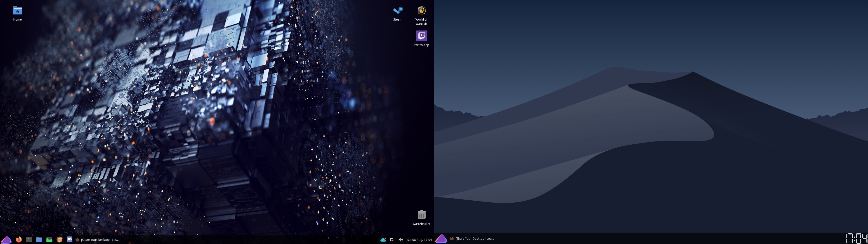Open the terminal from the panel
The image size is (868, 244).
(29, 240)
